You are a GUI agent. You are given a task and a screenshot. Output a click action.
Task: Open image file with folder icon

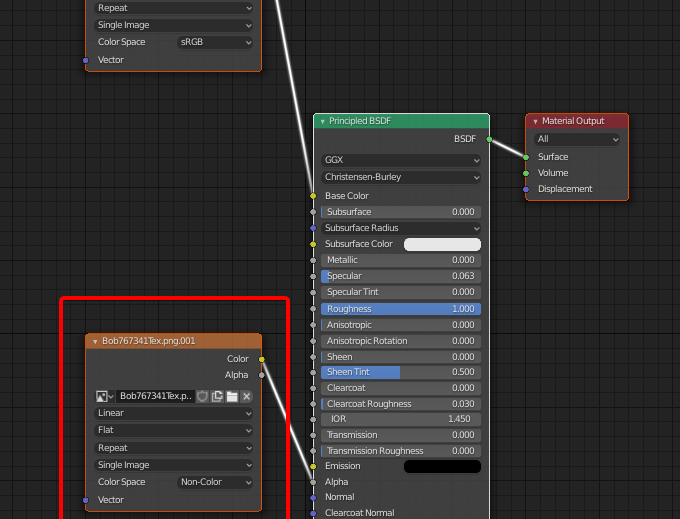pos(232,396)
